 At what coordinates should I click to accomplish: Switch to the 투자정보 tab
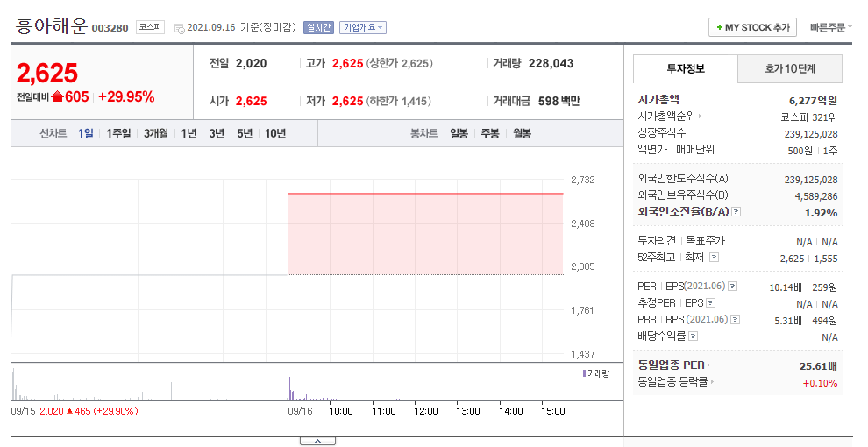pos(686,68)
